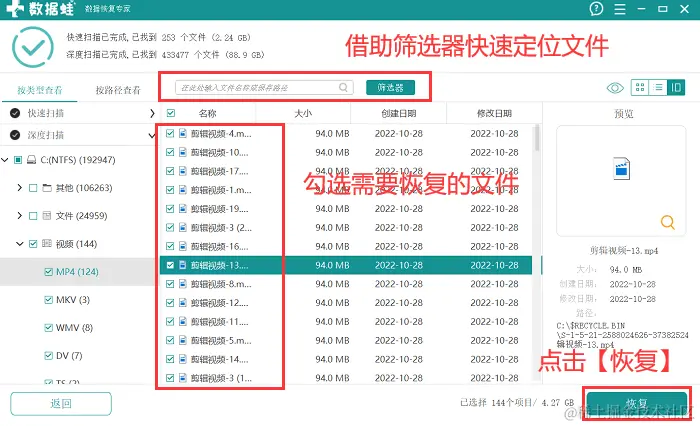Viewport: 700px width, 426px height.
Task: Open the help question mark icon
Action: (596, 8)
